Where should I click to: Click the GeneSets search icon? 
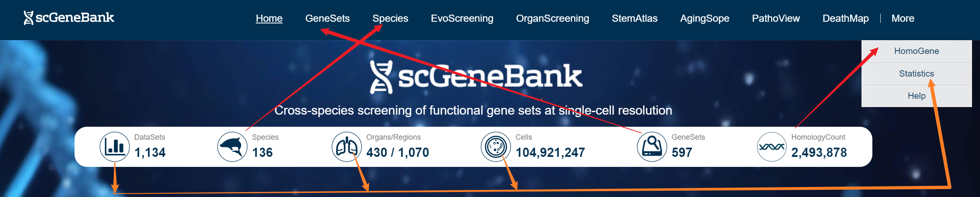click(x=652, y=147)
